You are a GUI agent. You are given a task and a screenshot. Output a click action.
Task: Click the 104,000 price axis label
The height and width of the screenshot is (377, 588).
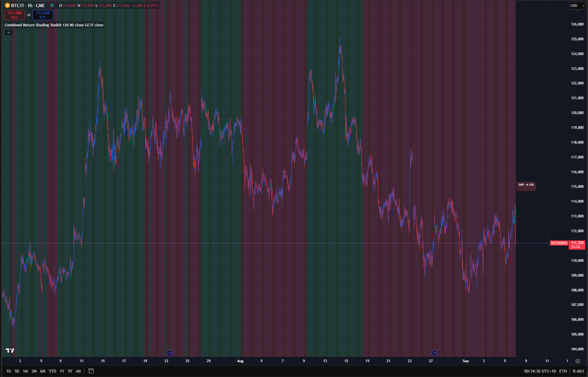577,349
